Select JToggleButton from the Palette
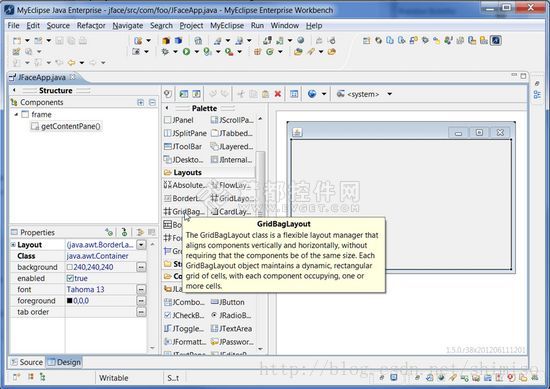The width and height of the screenshot is (550, 389). (x=184, y=329)
